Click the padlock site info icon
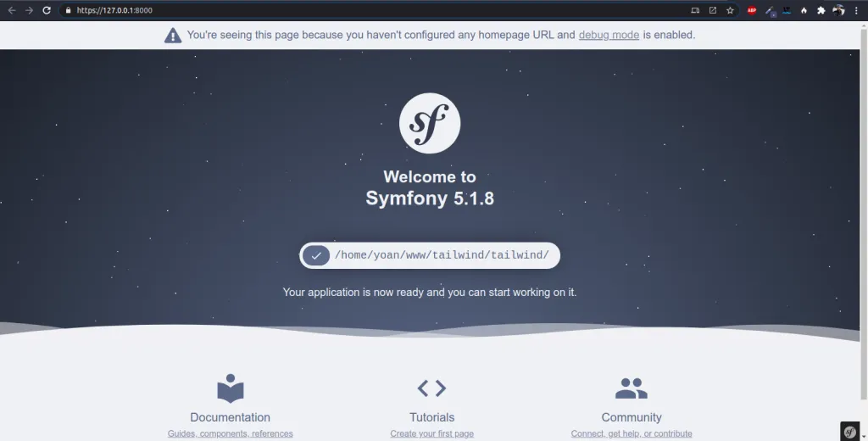This screenshot has height=441, width=868. (70, 10)
